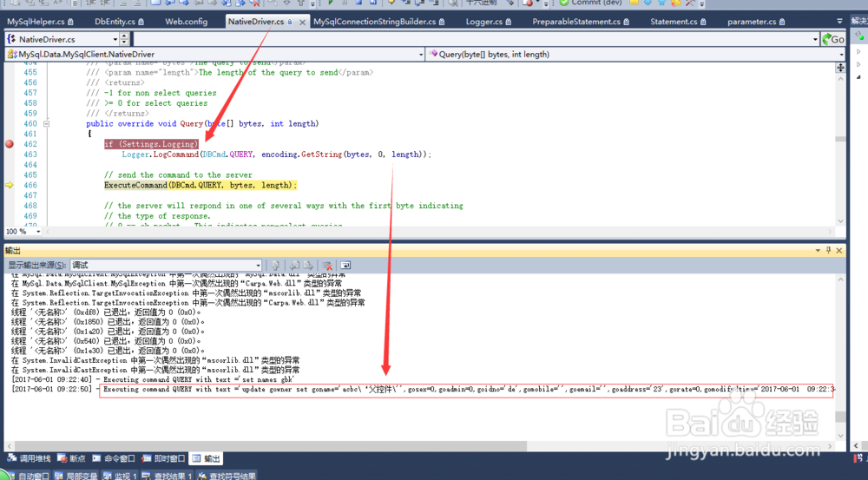Switch to Statement.cs tab
The image size is (868, 480).
point(678,22)
